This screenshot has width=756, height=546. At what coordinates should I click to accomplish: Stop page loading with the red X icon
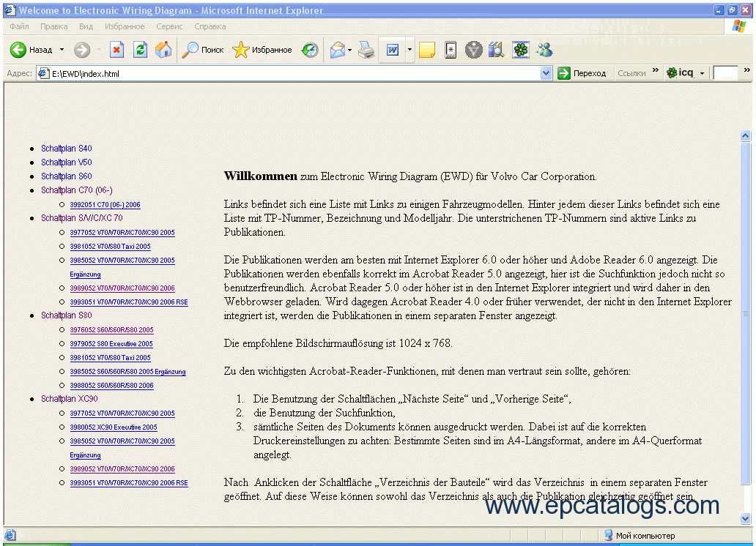pos(116,50)
